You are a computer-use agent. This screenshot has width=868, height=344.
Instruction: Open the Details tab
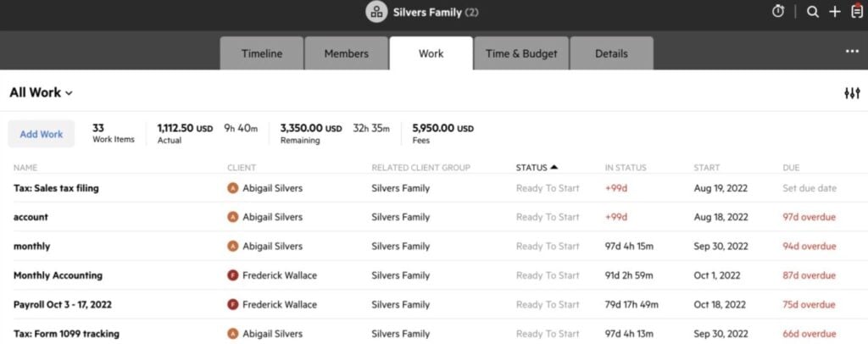point(611,53)
